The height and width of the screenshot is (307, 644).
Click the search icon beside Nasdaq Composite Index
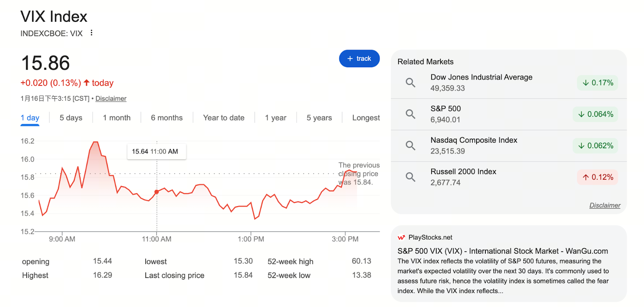(x=410, y=145)
